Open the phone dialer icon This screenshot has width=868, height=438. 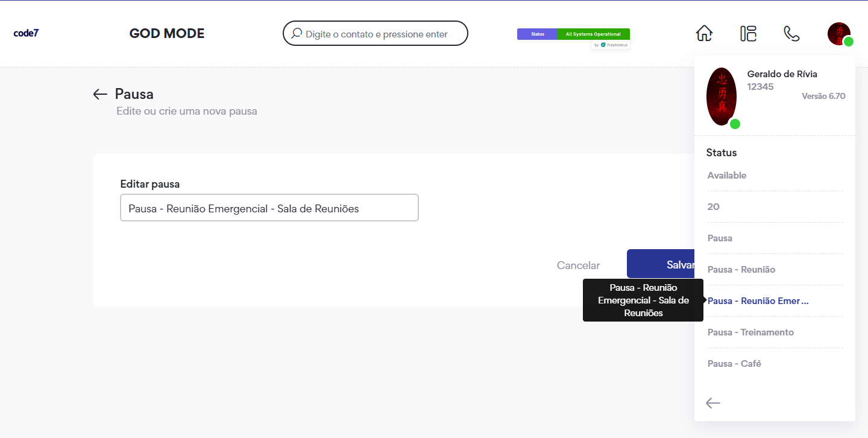point(791,33)
